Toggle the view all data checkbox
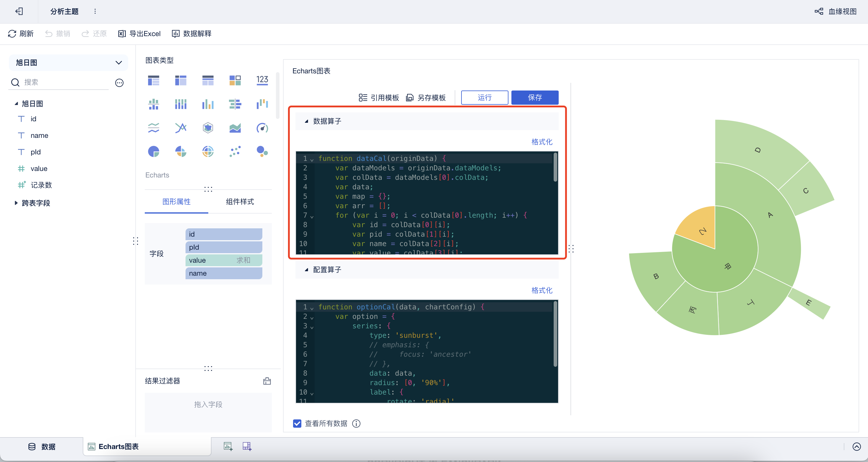The width and height of the screenshot is (868, 462). [297, 423]
